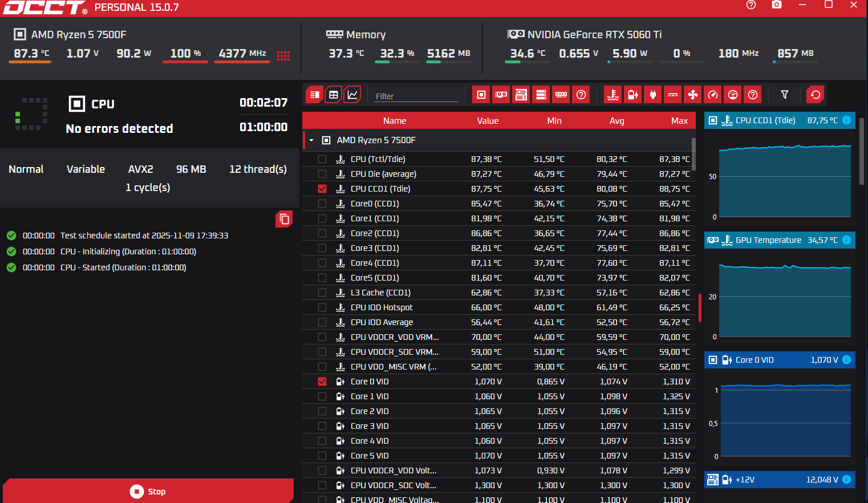Screen dimensions: 868x503
Task: Enable the Core3 (CCD1) checkbox
Action: (x=322, y=248)
